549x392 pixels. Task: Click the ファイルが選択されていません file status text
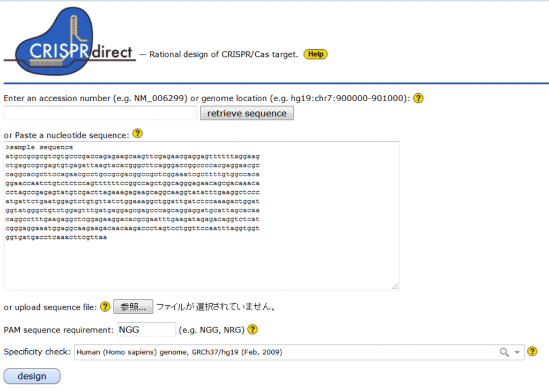click(x=216, y=307)
